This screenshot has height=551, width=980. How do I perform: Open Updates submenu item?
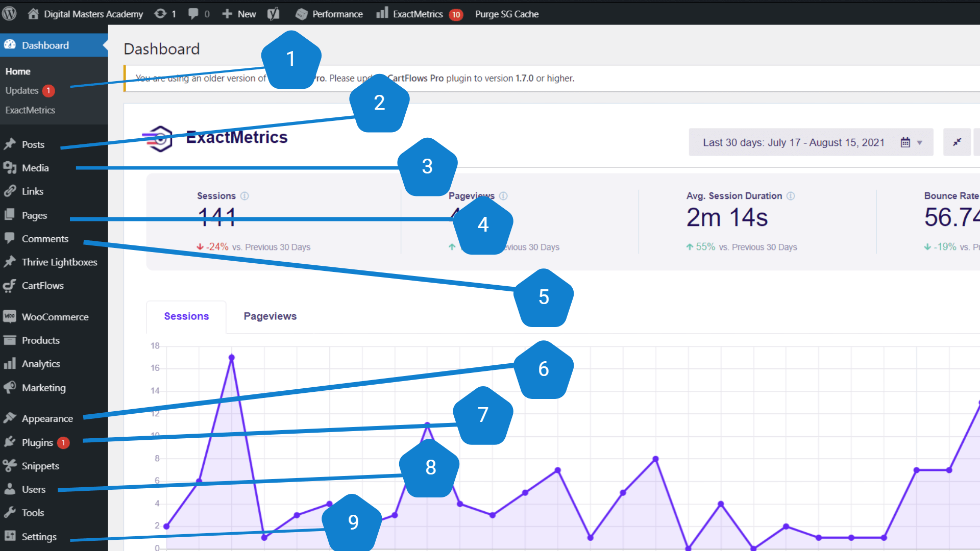22,90
